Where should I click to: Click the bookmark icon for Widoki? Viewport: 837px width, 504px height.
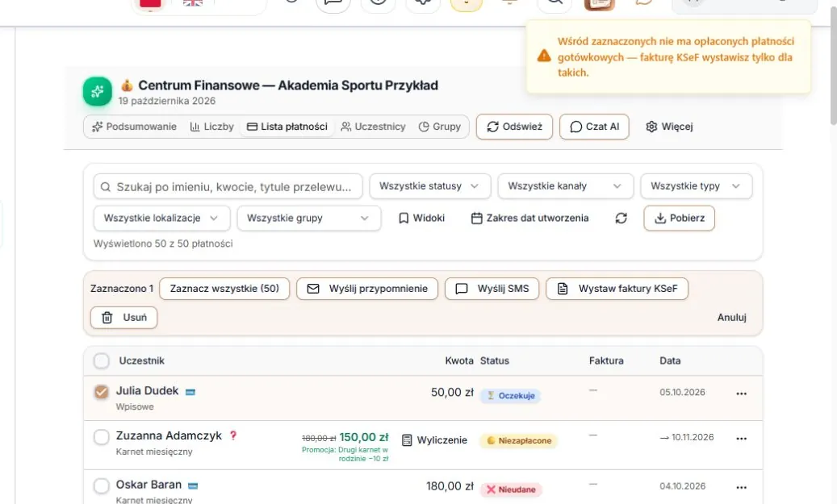point(404,219)
